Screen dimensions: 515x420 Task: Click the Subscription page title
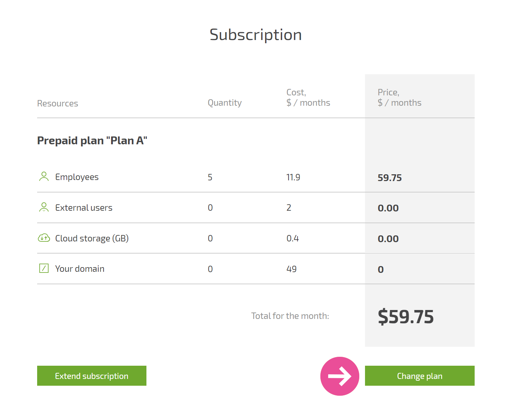pyautogui.click(x=256, y=35)
